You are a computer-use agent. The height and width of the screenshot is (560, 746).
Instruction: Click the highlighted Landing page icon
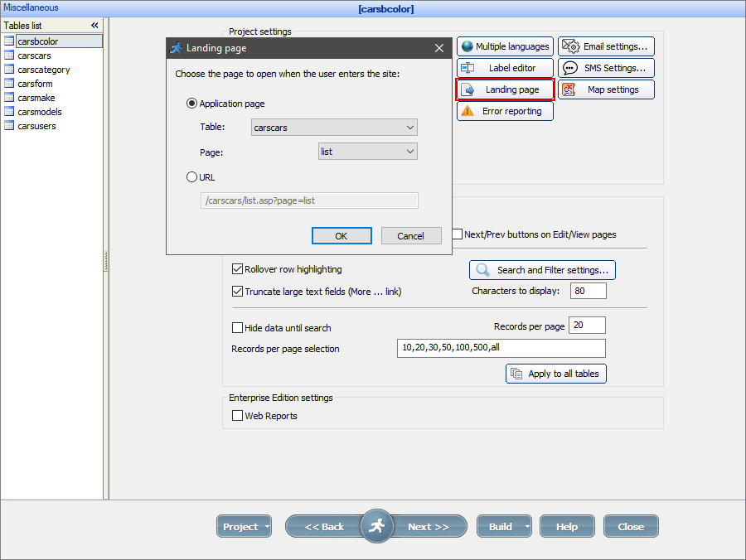[467, 89]
